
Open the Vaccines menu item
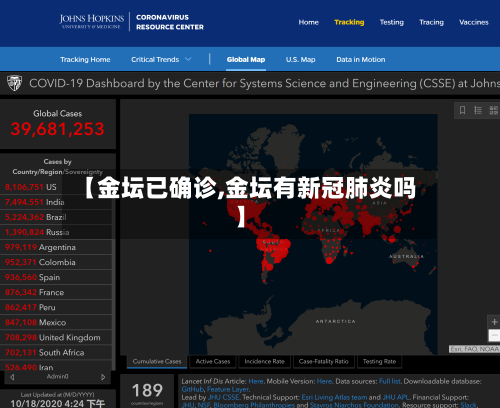click(474, 22)
